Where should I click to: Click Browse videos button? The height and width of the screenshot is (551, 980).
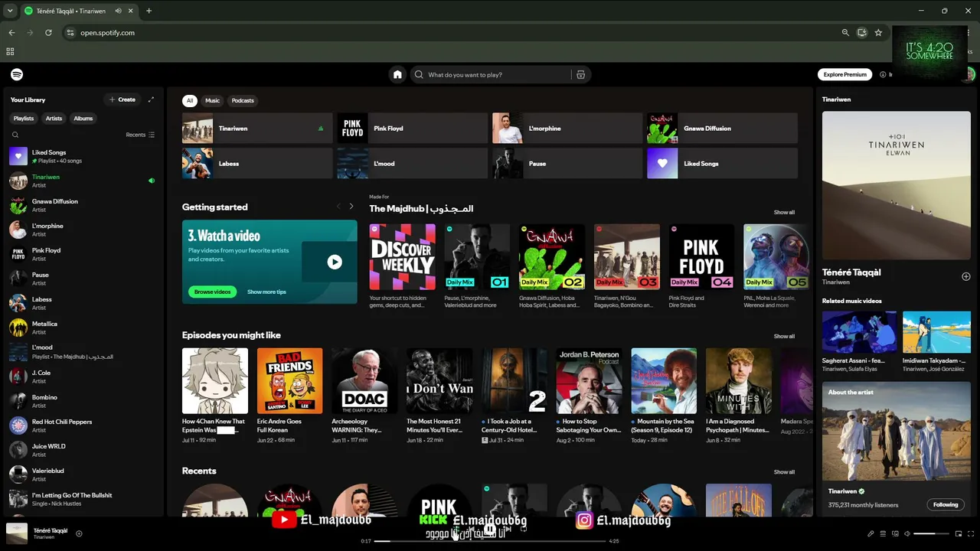click(212, 292)
